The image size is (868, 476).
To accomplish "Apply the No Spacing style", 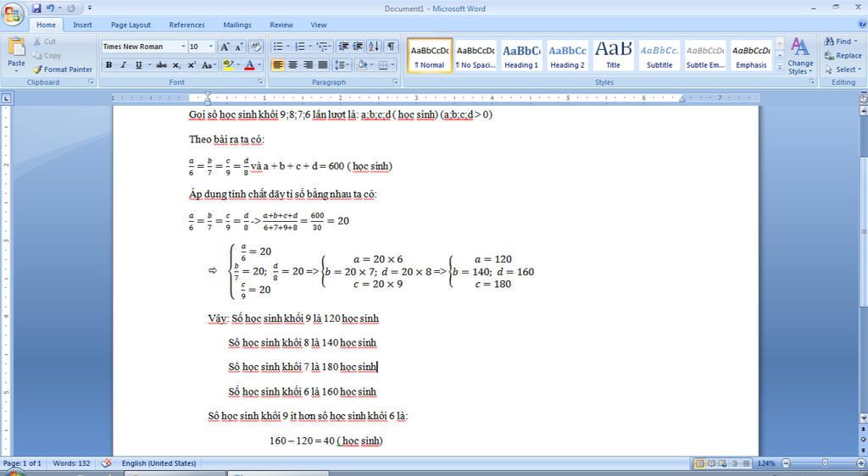I will tap(476, 55).
